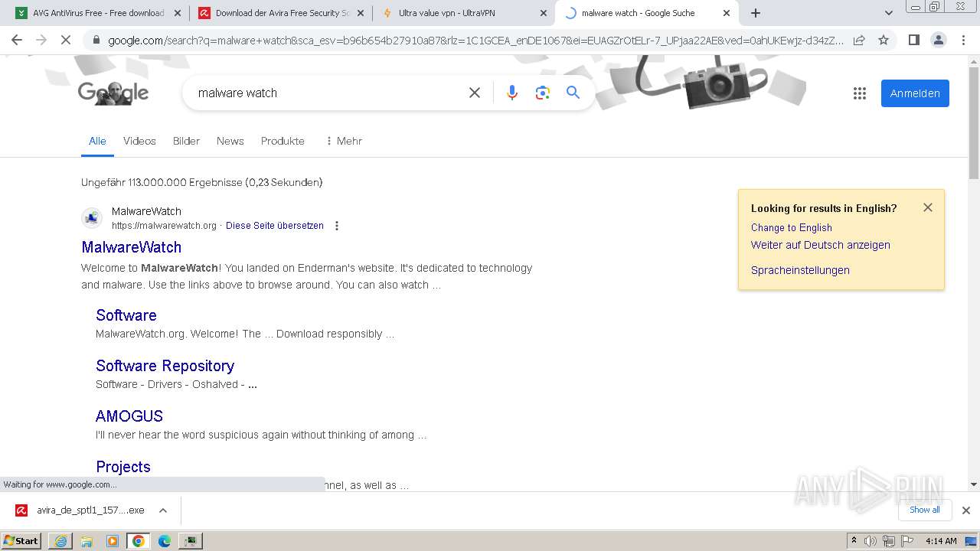Viewport: 980px width, 551px height.
Task: Open the File Explorer taskbar icon
Action: 87,541
